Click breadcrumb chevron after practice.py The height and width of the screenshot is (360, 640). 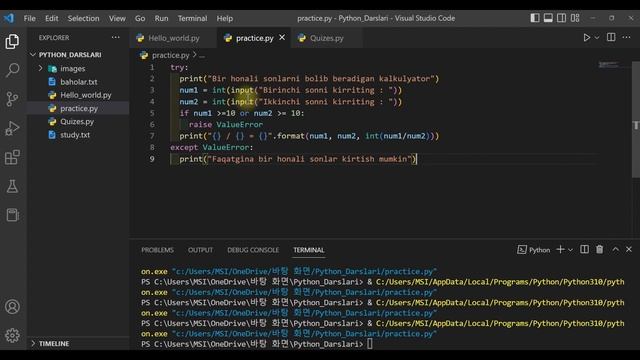click(195, 55)
